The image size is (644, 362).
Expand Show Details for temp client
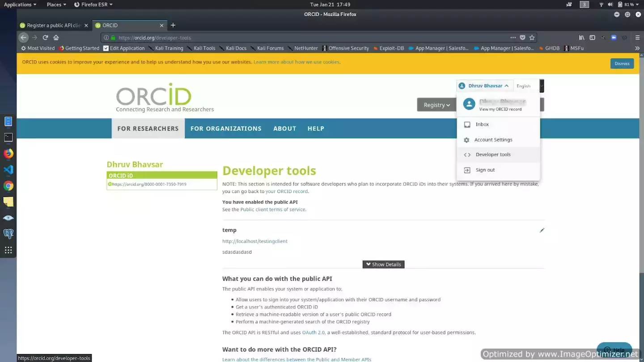(x=383, y=265)
